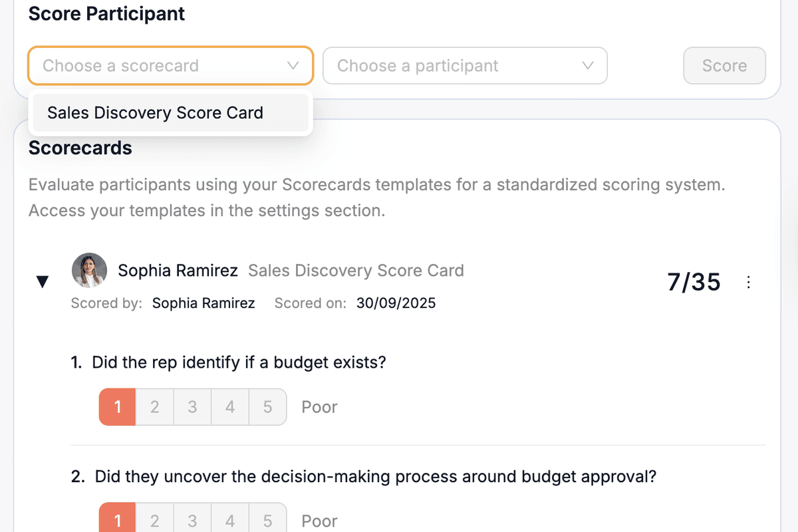The width and height of the screenshot is (798, 532).
Task: Click the scored date 30/09/2025
Action: pos(396,303)
